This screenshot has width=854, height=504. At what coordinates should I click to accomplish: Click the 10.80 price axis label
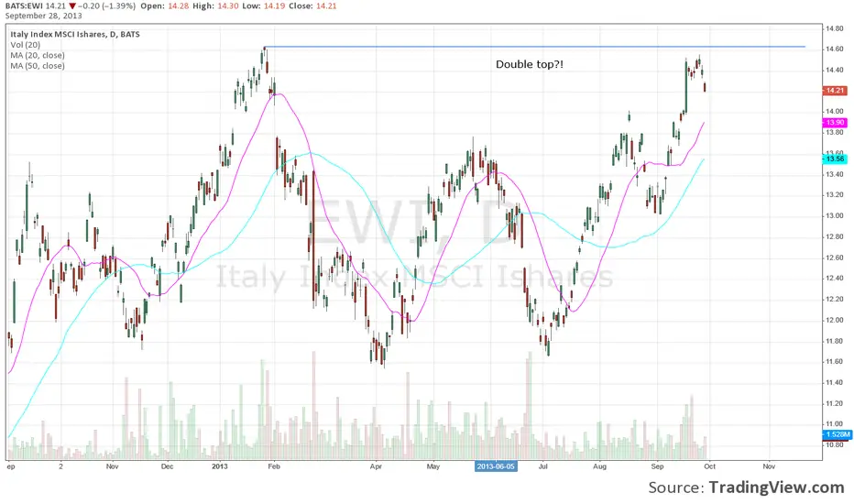[835, 444]
